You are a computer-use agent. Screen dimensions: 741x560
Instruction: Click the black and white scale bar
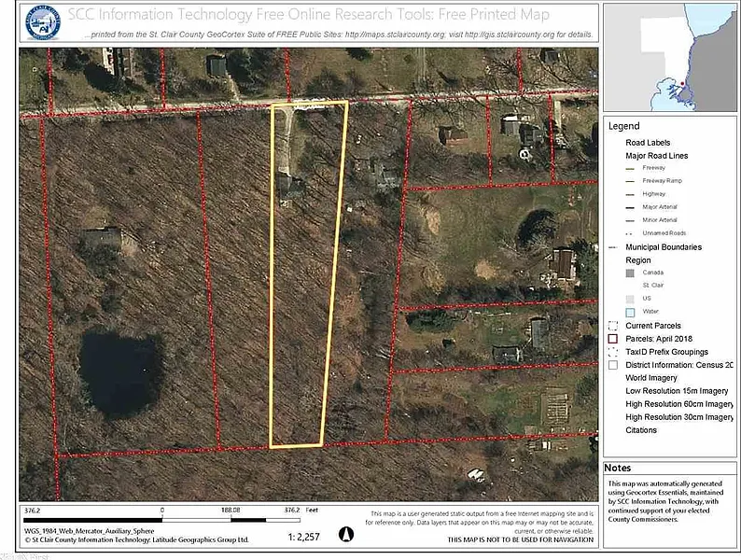(x=162, y=520)
